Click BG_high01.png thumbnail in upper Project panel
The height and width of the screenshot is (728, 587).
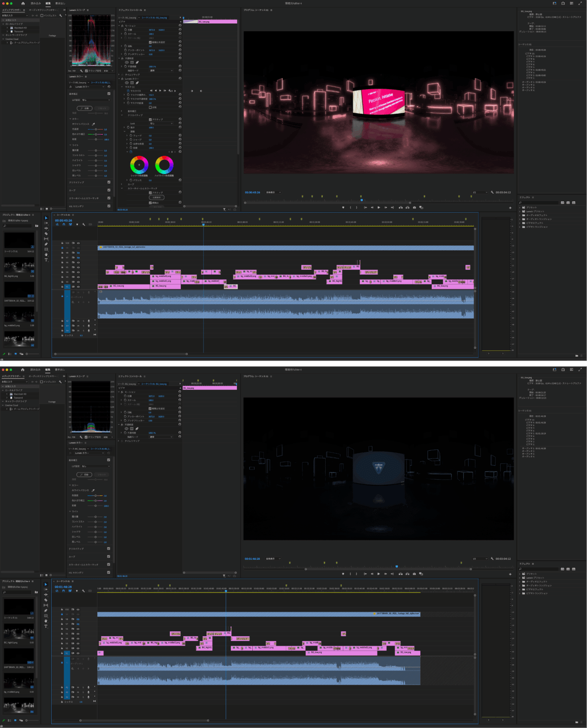[x=19, y=266]
